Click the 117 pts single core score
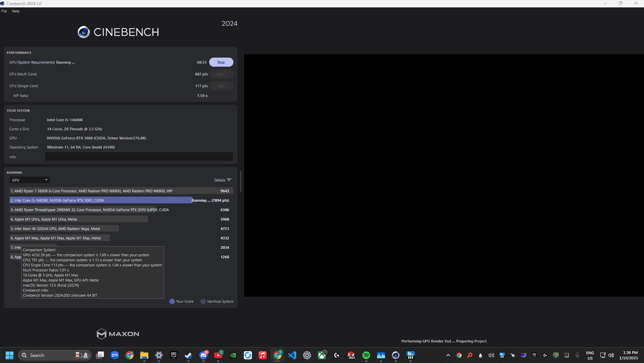This screenshot has width=644, height=363. click(x=201, y=86)
